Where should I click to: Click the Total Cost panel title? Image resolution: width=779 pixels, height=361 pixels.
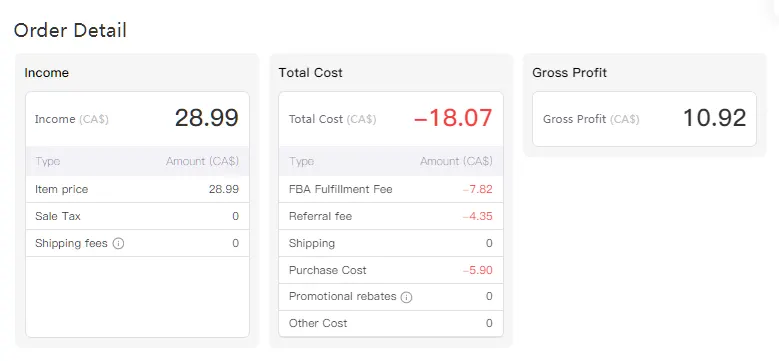(311, 72)
